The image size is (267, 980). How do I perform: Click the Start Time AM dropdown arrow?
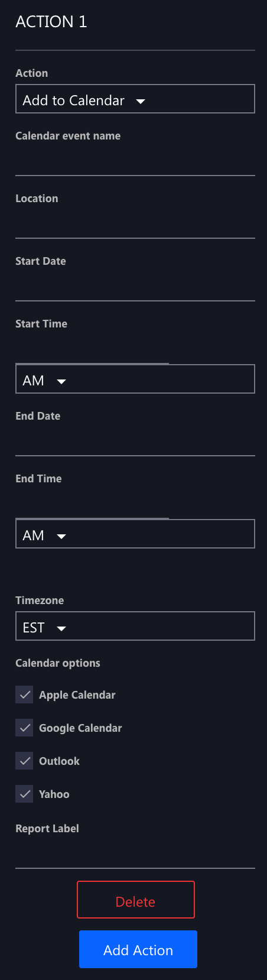point(61,381)
